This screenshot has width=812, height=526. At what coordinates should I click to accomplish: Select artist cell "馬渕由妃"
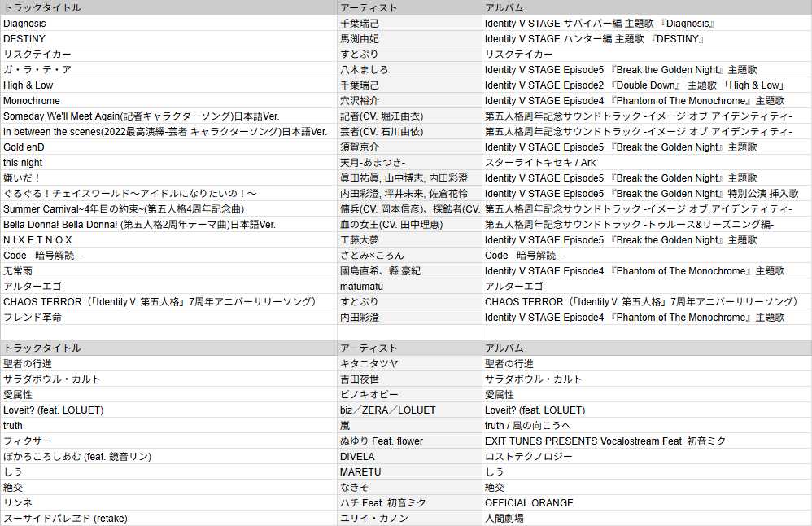(409, 39)
